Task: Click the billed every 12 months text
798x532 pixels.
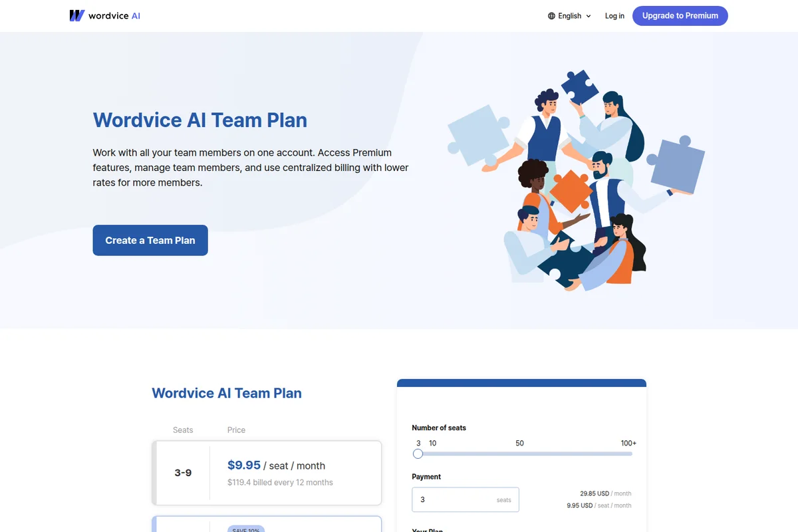Action: tap(280, 482)
